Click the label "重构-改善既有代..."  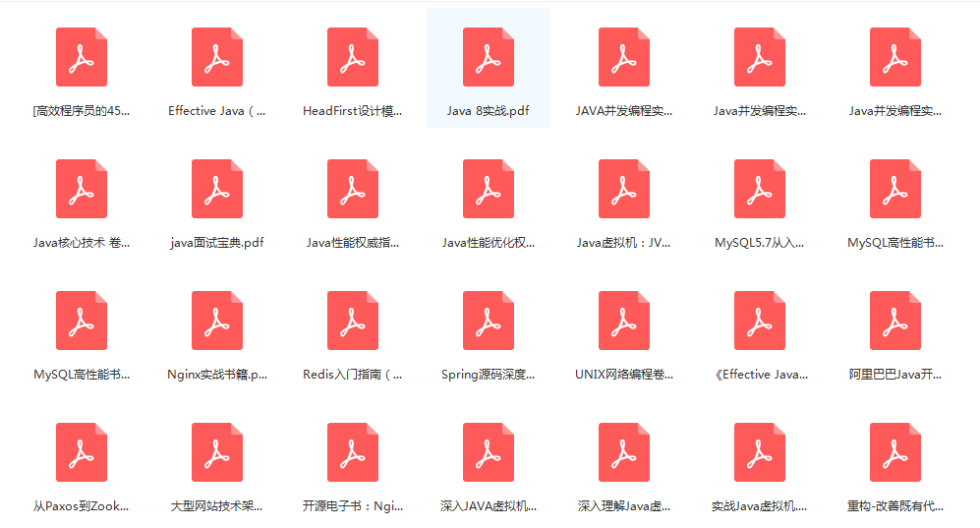895,506
